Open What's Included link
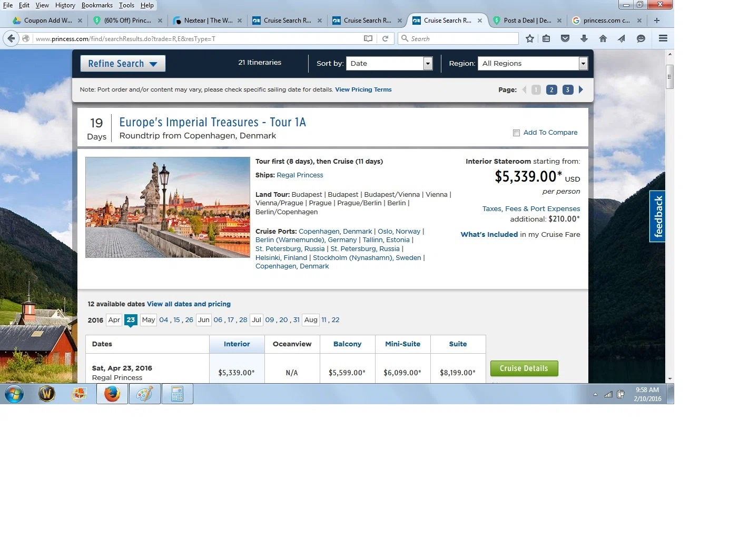 click(x=489, y=235)
